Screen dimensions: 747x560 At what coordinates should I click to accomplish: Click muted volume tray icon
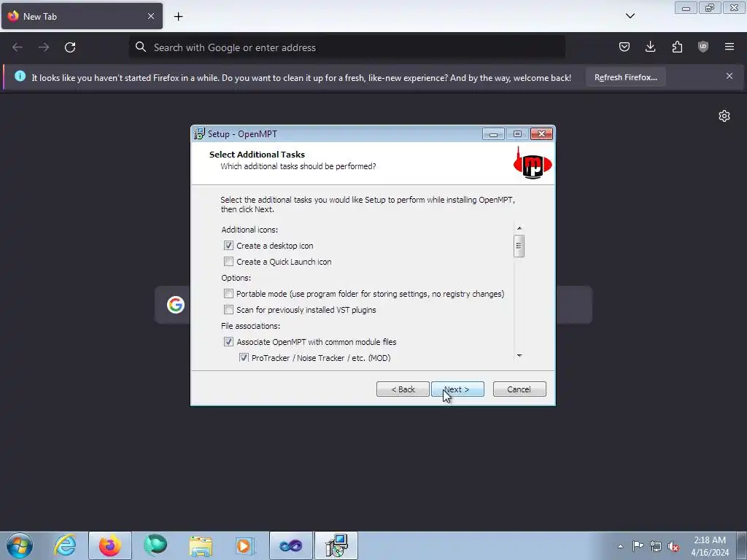coord(673,546)
